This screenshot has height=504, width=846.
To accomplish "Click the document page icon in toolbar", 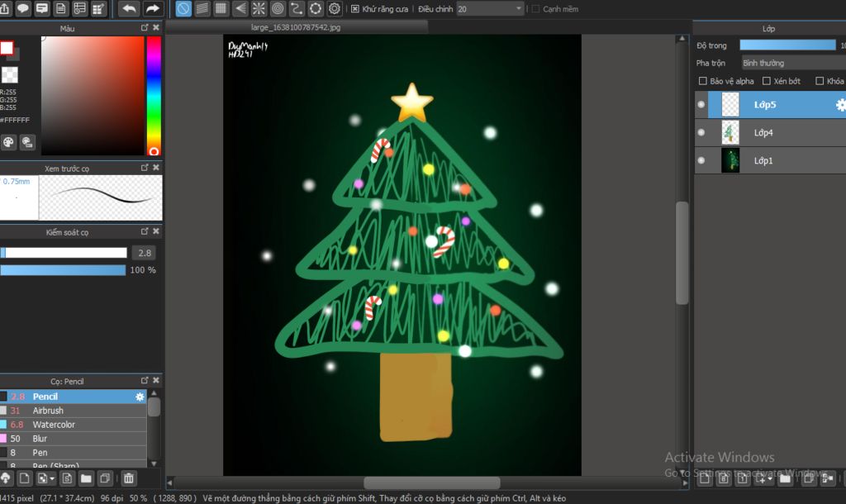I will (60, 8).
